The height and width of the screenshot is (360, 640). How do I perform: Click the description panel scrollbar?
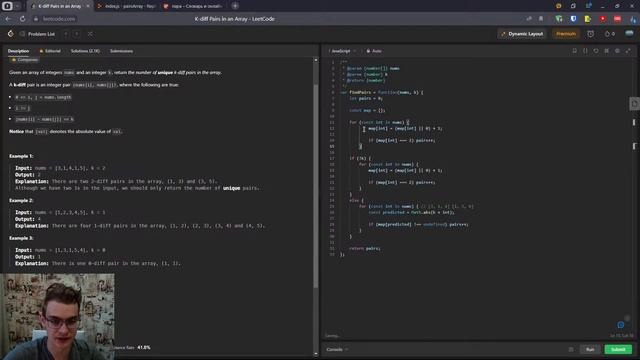pos(316,186)
